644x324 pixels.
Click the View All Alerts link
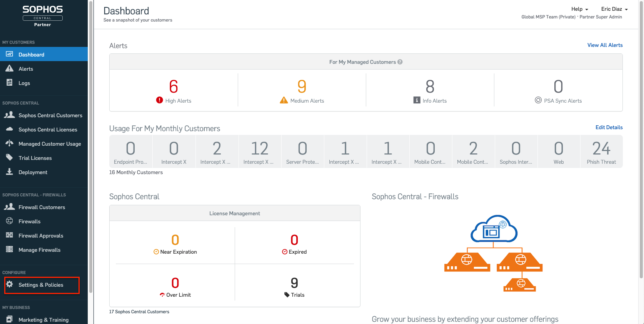coord(605,45)
